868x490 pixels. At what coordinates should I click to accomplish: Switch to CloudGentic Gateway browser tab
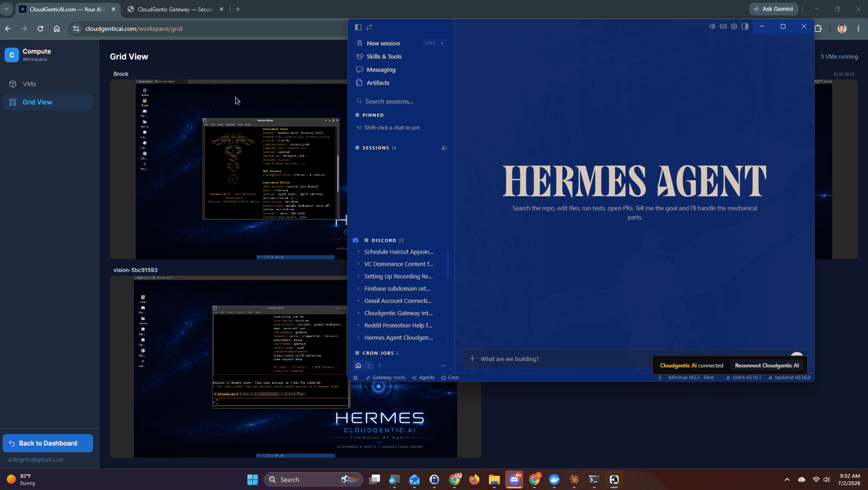pos(176,9)
